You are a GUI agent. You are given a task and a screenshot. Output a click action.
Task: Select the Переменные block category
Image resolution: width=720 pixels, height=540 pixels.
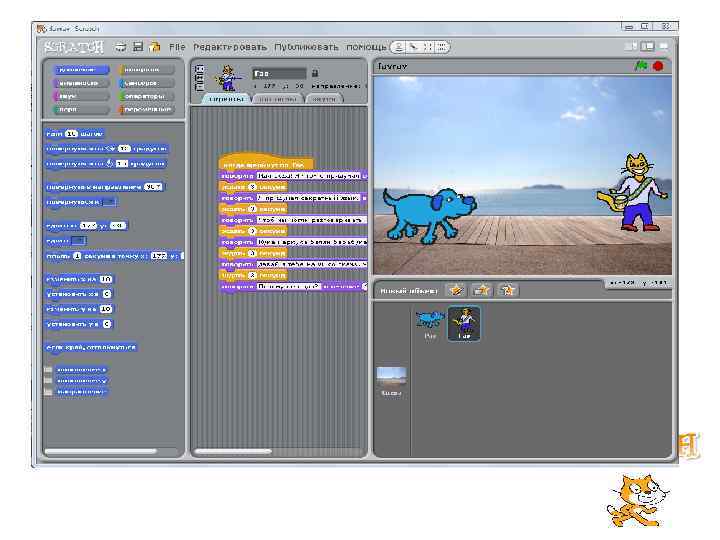pos(146,109)
